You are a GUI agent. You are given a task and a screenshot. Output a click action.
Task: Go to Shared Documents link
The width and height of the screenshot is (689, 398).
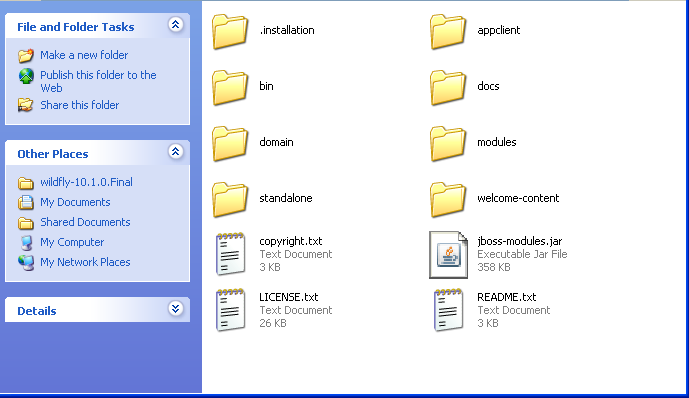[85, 222]
